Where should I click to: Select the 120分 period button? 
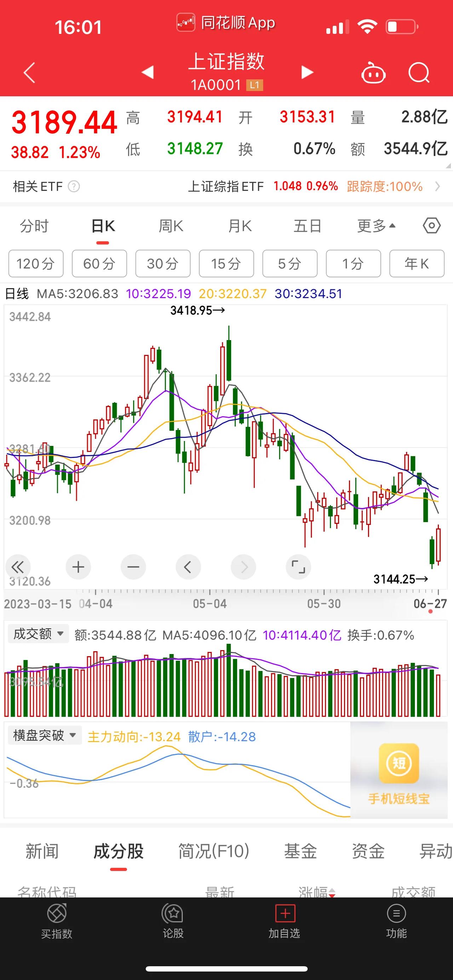pyautogui.click(x=36, y=263)
